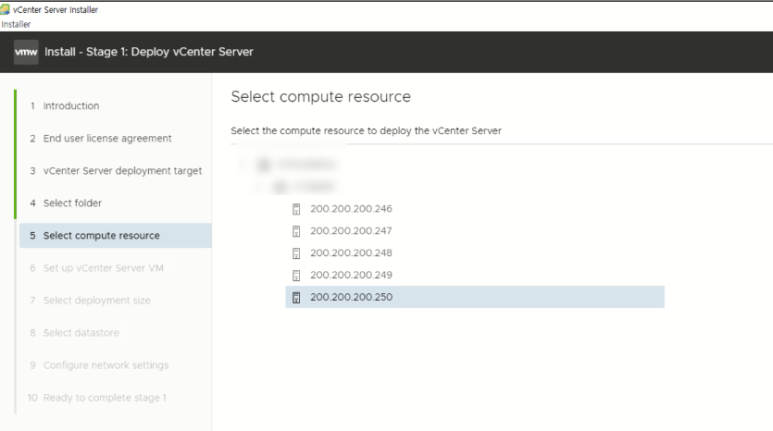
Task: Click the host icon beside 200.200.200.247
Action: point(296,231)
